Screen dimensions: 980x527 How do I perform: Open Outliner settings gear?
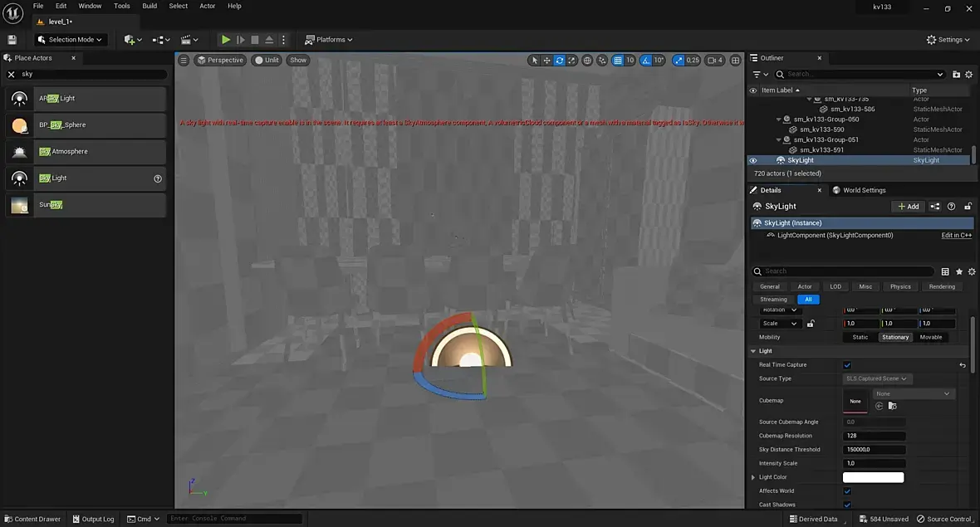[968, 75]
